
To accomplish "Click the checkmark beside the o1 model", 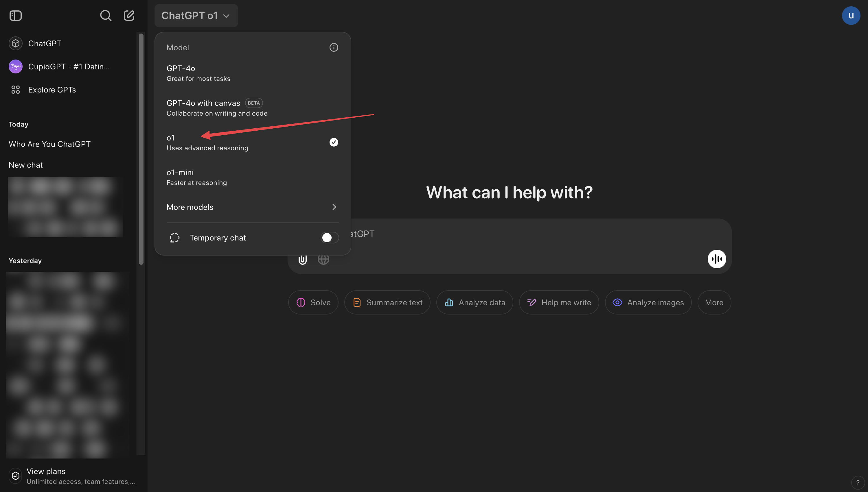I will pos(334,142).
